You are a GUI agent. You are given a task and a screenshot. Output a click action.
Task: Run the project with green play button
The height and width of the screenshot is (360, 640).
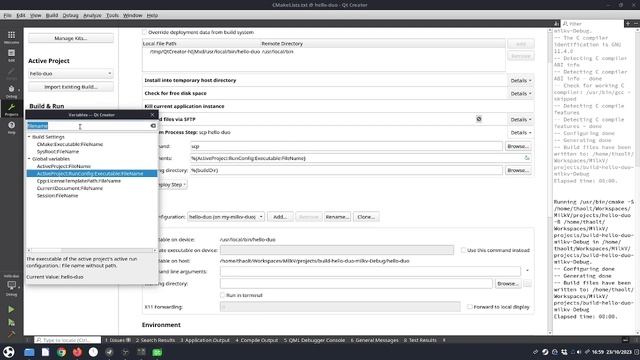tap(11, 309)
